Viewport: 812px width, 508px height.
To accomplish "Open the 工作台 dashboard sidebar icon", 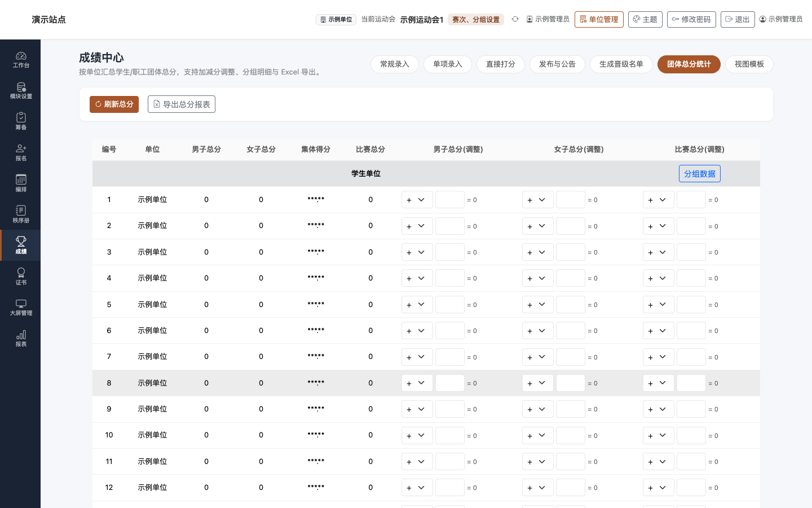I will point(21,59).
